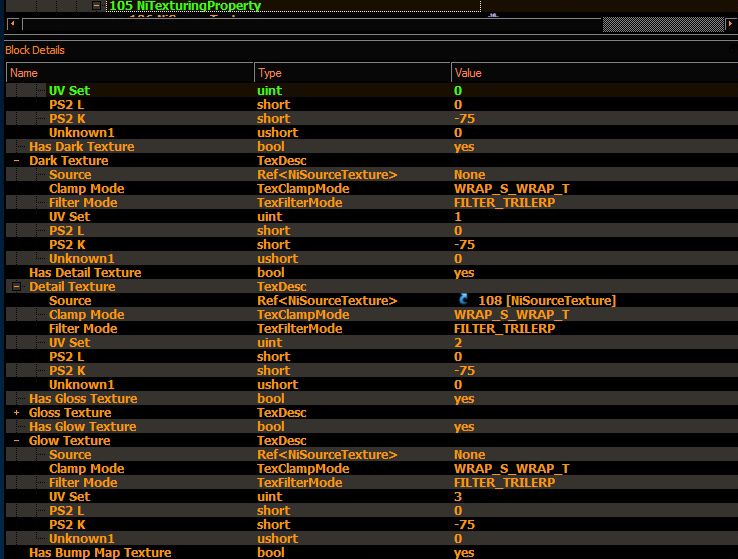Click the UV Set value 1
Image resolution: width=738 pixels, height=559 pixels.
click(457, 216)
